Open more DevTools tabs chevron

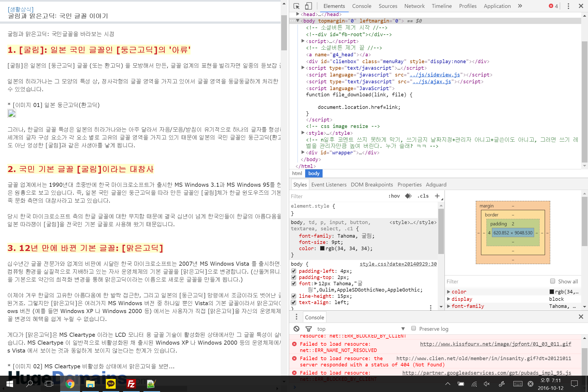click(520, 6)
